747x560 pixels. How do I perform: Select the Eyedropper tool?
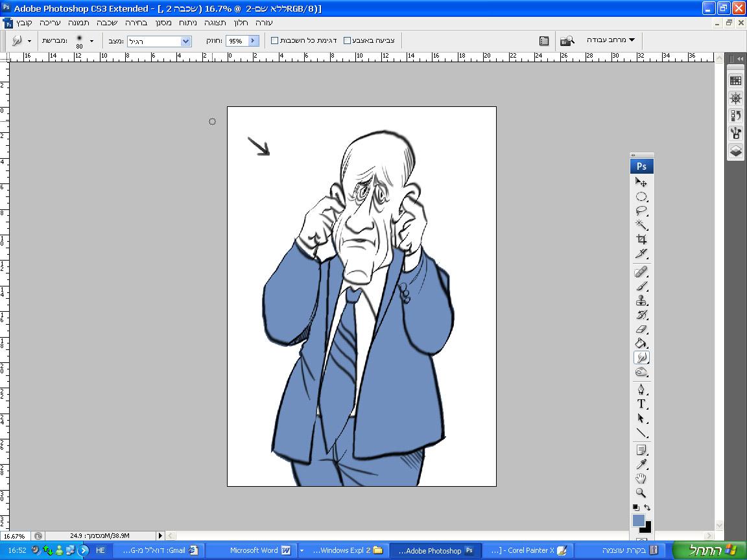pyautogui.click(x=641, y=465)
